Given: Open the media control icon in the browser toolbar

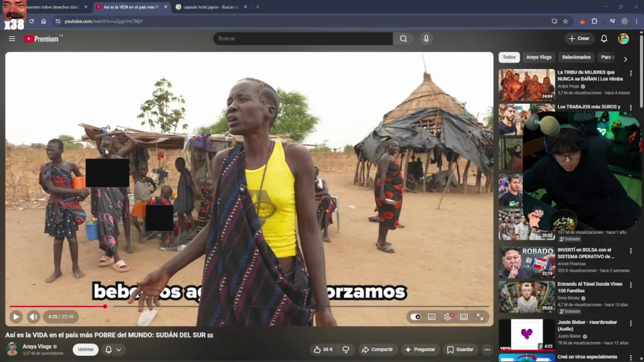Looking at the screenshot, I should click(612, 21).
